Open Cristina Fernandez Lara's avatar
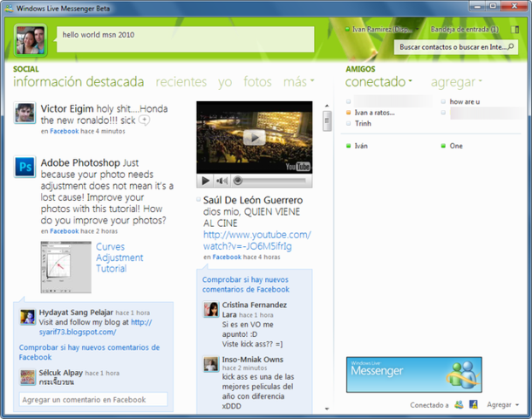Screen dimensions: 532x419 pyautogui.click(x=211, y=309)
